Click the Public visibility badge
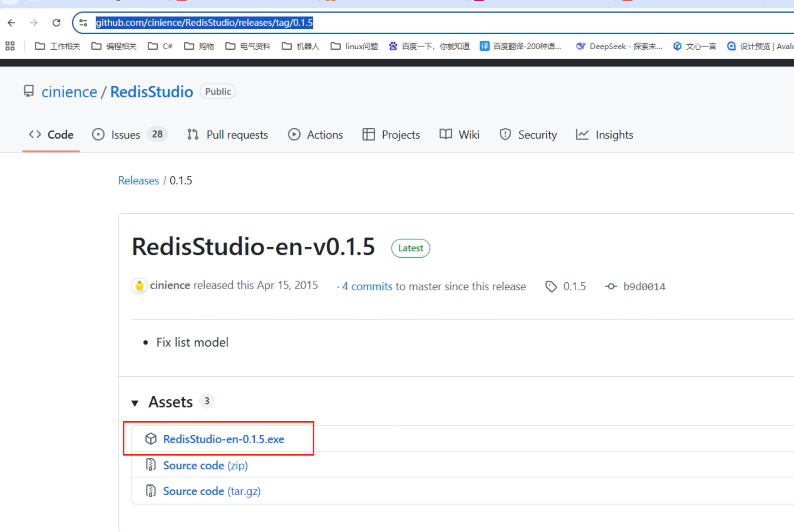 tap(218, 91)
